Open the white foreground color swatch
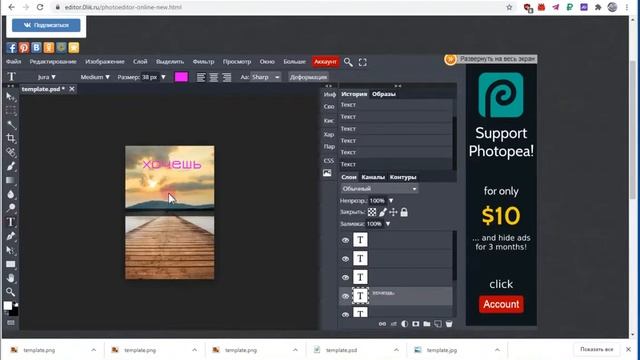The height and width of the screenshot is (360, 640). [x=8, y=306]
